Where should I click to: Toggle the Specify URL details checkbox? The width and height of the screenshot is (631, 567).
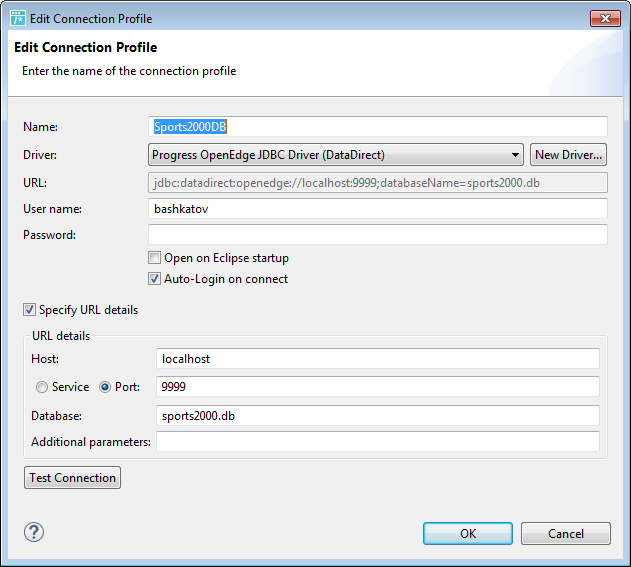[x=29, y=310]
